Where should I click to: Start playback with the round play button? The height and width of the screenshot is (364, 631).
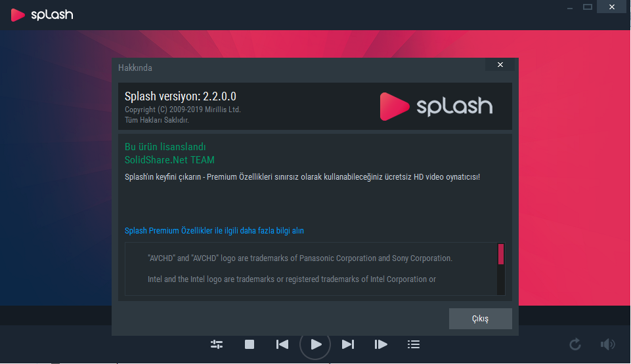[315, 344]
